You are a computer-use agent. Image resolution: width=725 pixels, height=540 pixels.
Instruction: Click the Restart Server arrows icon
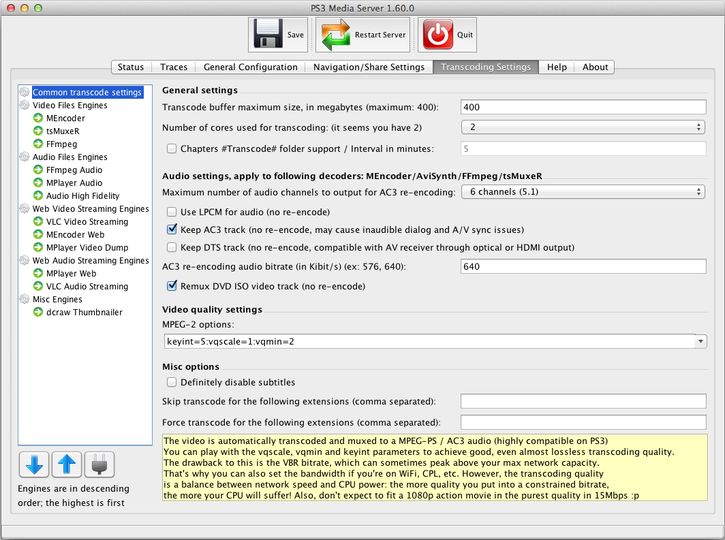336,34
